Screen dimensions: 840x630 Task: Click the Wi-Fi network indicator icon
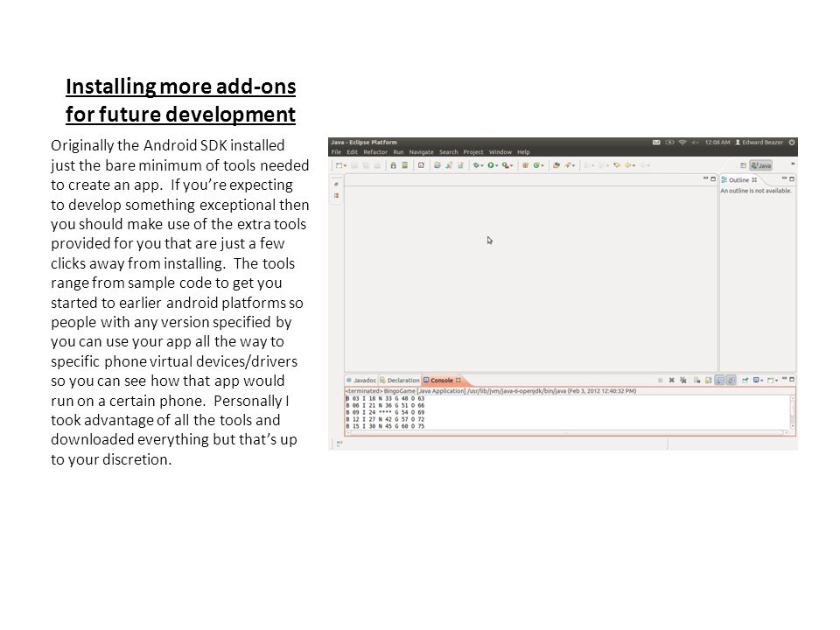pyautogui.click(x=682, y=143)
